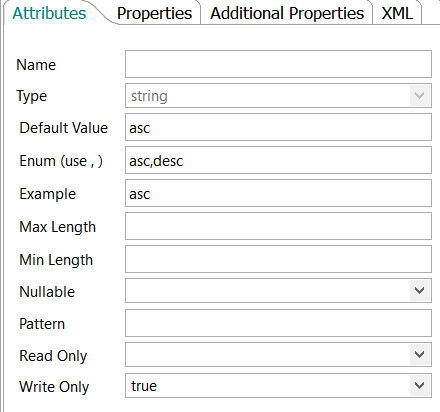Open the Read Only combo box
The height and width of the screenshot is (412, 440).
tap(278, 354)
